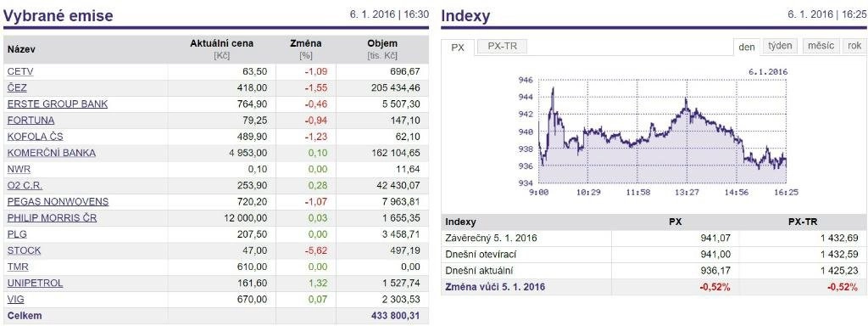Select the UNIPETROL link
Viewport: 868px width, 326px height.
[36, 284]
